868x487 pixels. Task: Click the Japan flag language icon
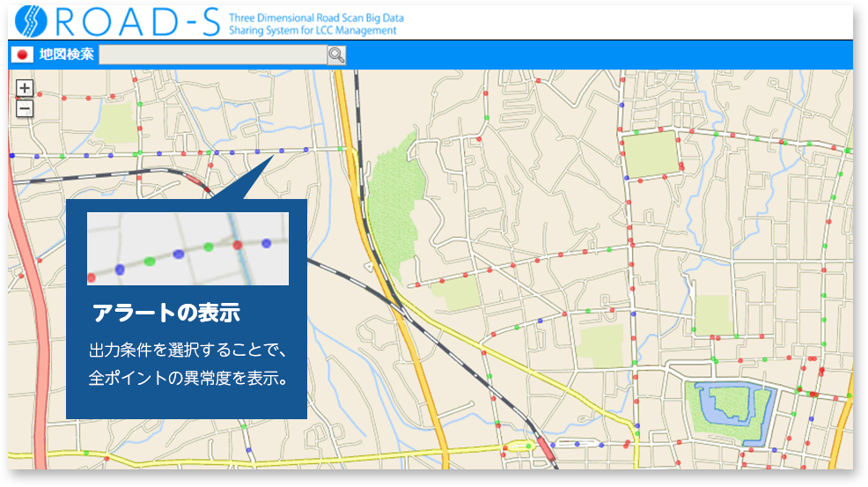tap(23, 55)
